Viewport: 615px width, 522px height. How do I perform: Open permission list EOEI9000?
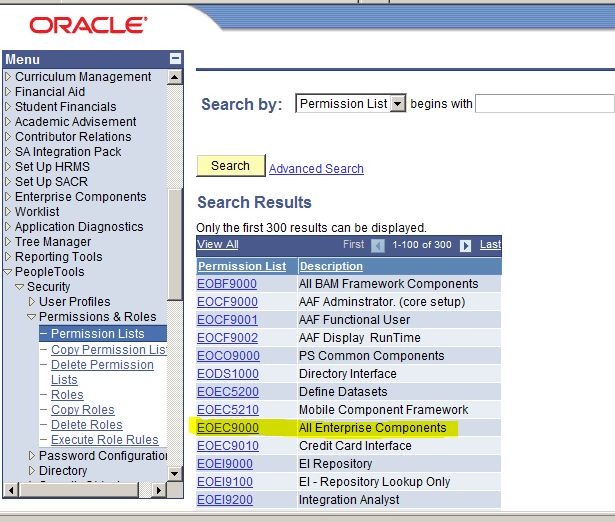point(225,464)
